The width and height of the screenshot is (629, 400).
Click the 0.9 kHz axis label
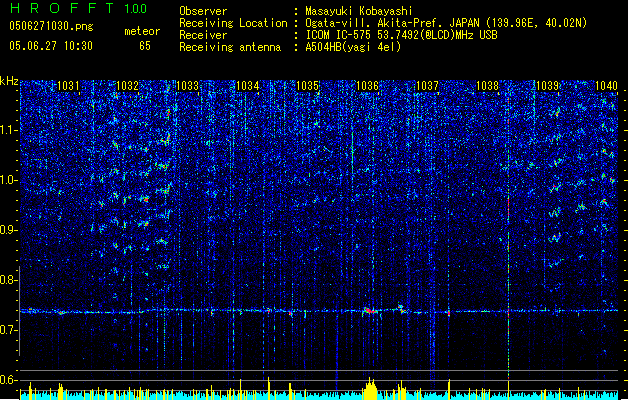pos(8,230)
